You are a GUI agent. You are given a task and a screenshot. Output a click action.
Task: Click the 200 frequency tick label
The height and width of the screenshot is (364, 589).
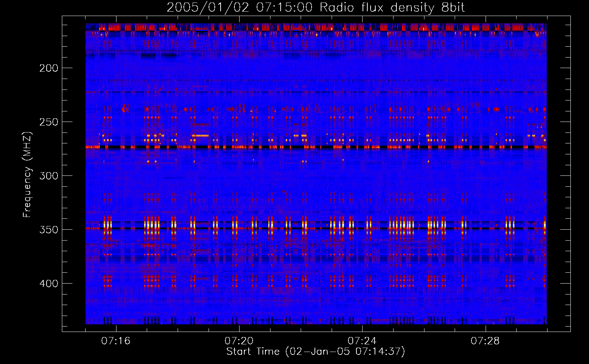point(49,68)
